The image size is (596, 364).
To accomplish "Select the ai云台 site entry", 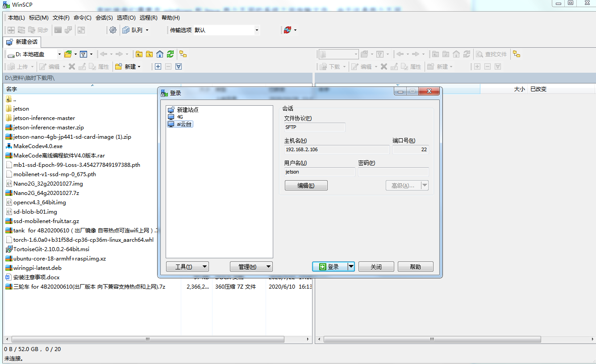I will pos(180,124).
